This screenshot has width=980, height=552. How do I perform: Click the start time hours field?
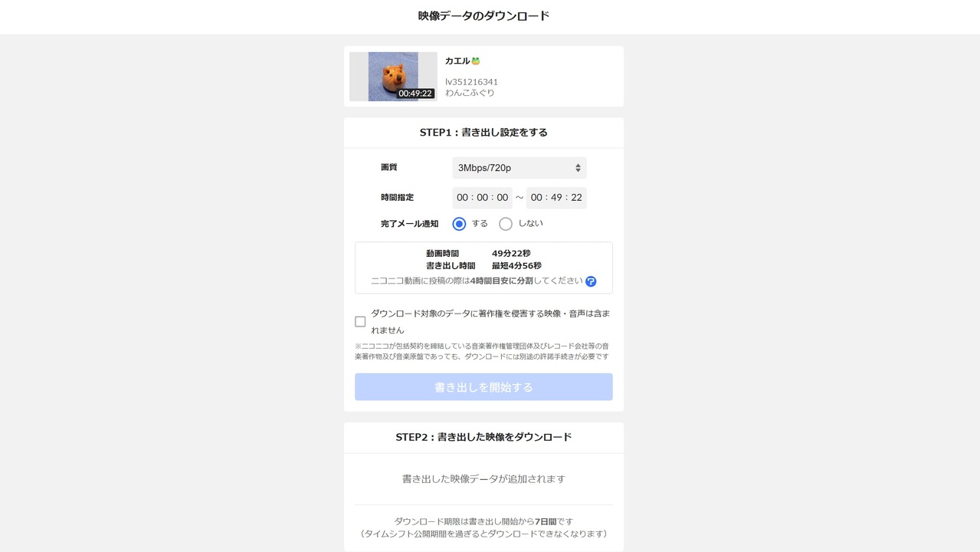click(x=462, y=198)
